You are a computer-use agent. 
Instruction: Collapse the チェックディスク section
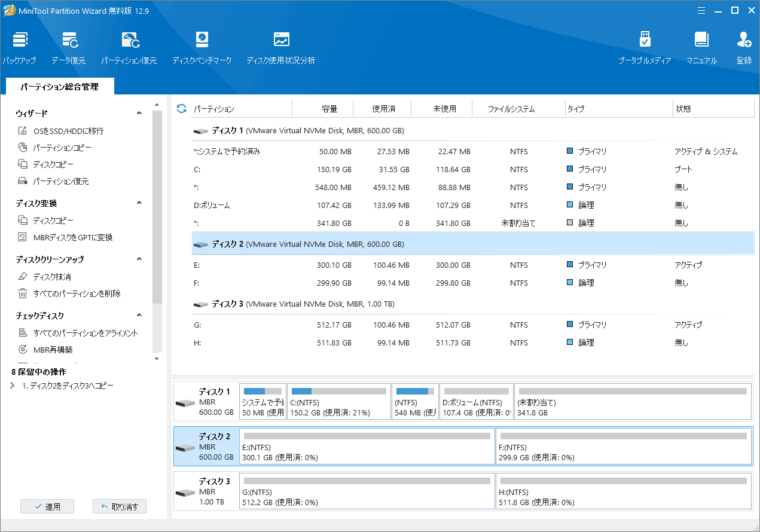(139, 316)
